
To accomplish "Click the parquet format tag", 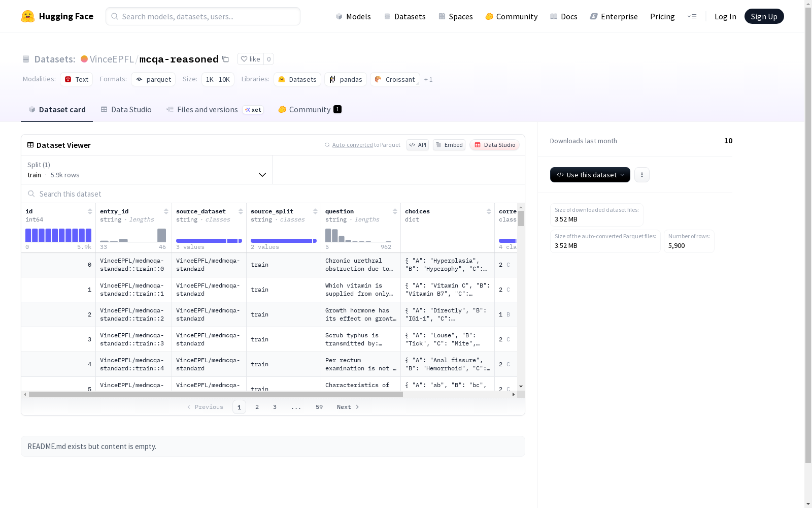I will pyautogui.click(x=153, y=79).
